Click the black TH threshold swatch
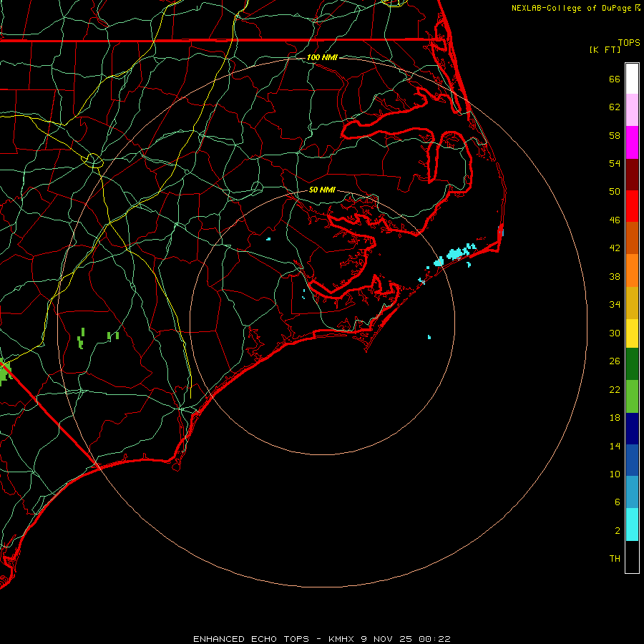The height and width of the screenshot is (644, 644). tap(632, 557)
